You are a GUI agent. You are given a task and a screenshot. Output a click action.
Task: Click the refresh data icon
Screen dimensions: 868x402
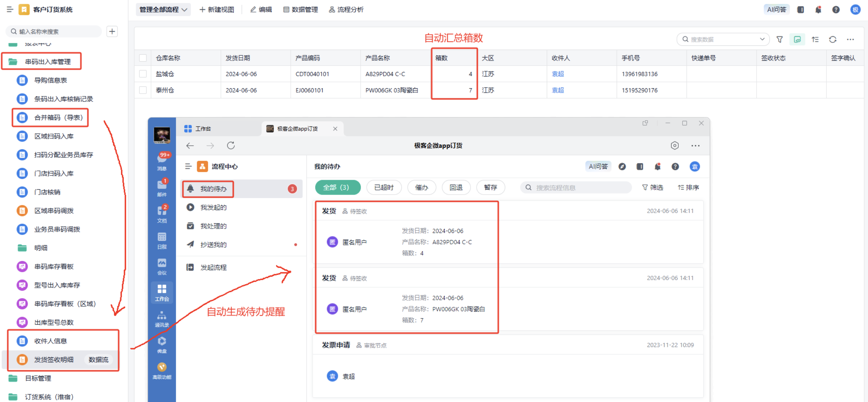[x=833, y=39]
